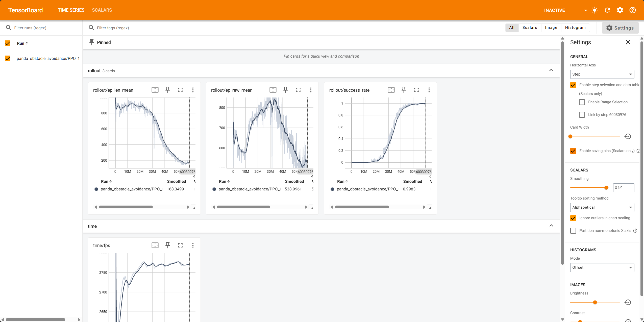Disable Ignore outliers in chart scaling
Image resolution: width=644 pixels, height=322 pixels.
(x=573, y=218)
